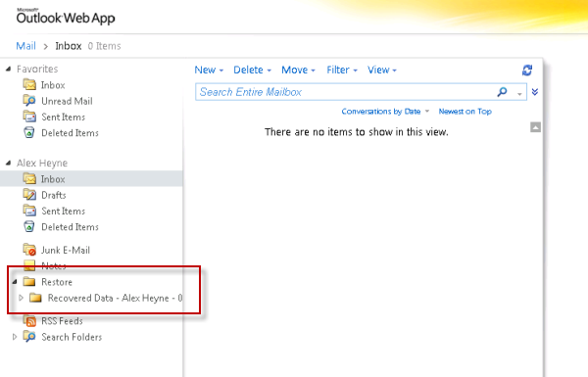Open the Move menu

tap(299, 71)
